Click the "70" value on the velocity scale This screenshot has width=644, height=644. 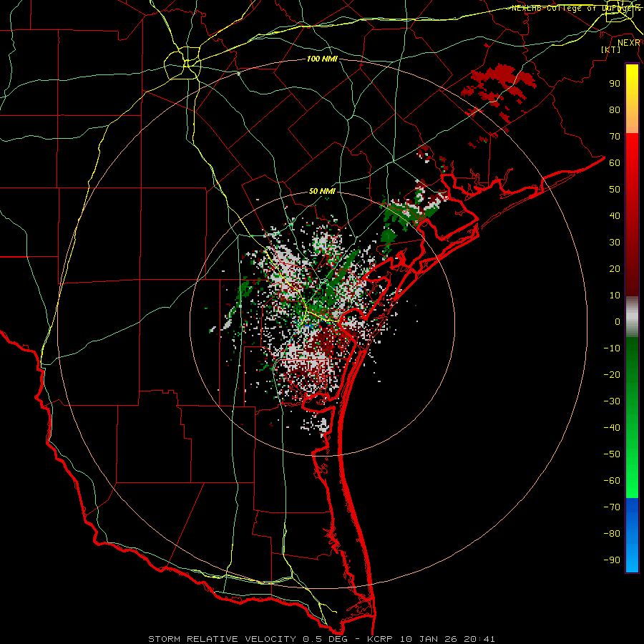click(615, 137)
